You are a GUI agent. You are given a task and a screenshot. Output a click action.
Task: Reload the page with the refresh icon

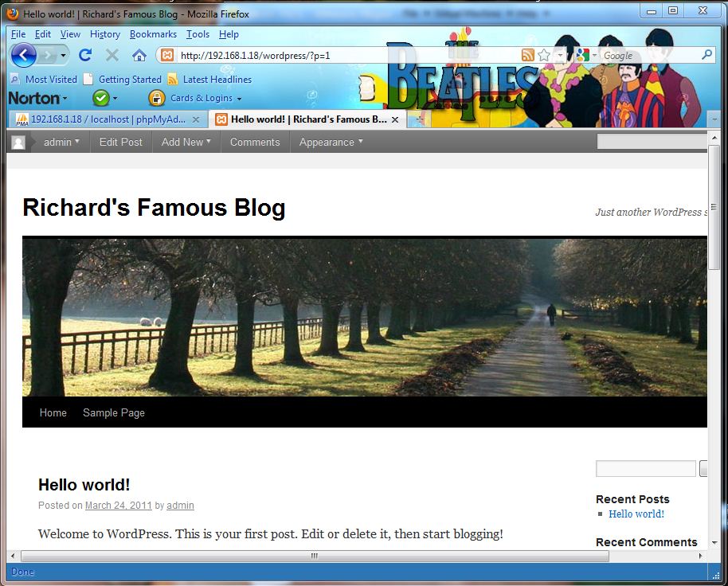point(85,55)
